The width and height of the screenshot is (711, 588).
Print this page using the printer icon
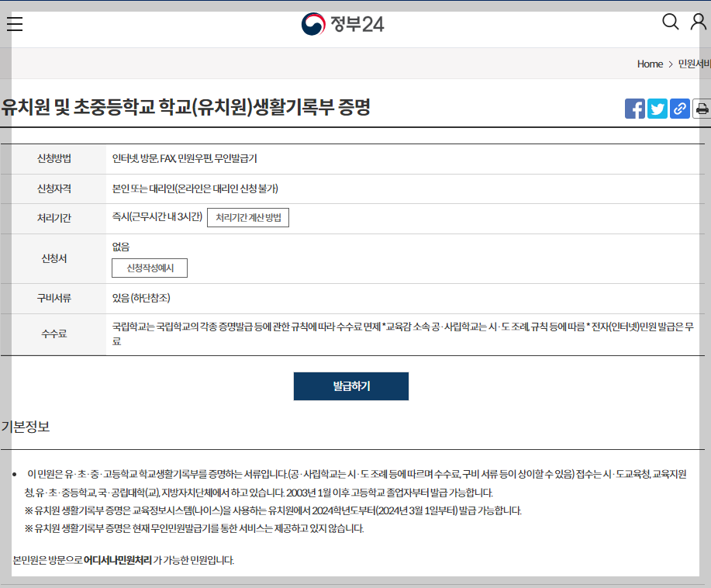tap(702, 109)
